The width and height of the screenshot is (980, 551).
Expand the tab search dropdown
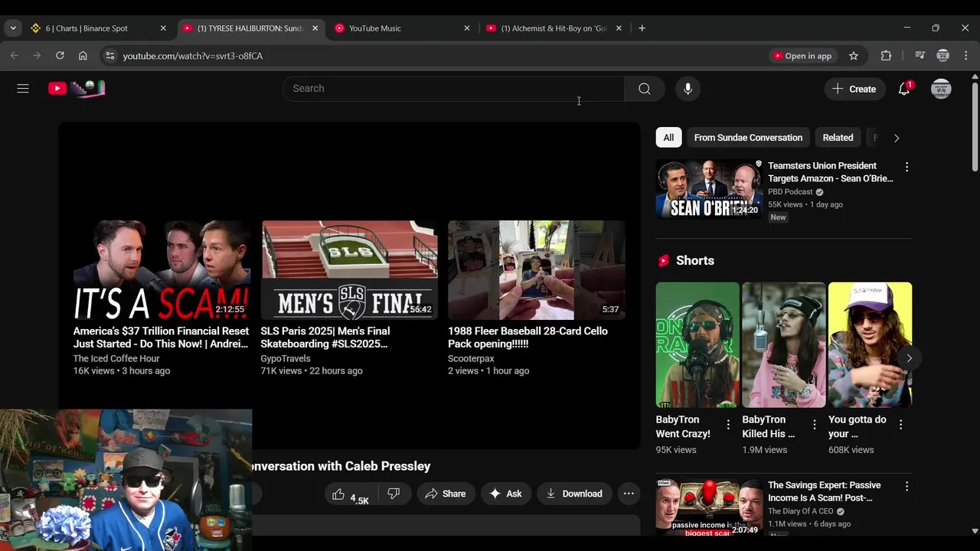(x=13, y=28)
